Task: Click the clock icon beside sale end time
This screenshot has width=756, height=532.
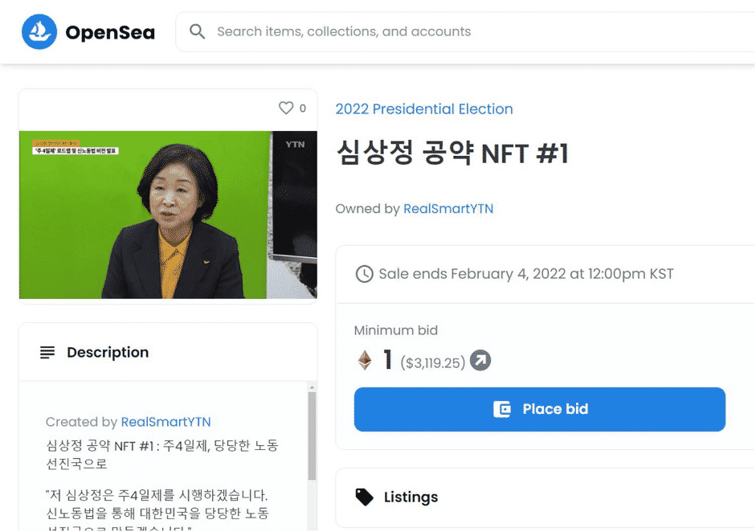Action: tap(365, 274)
